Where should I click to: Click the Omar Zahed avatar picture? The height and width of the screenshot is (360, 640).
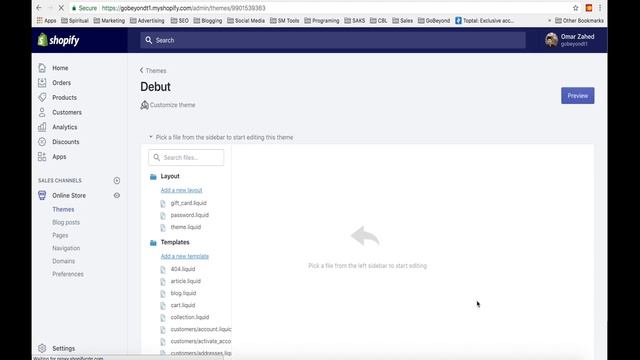pos(551,40)
